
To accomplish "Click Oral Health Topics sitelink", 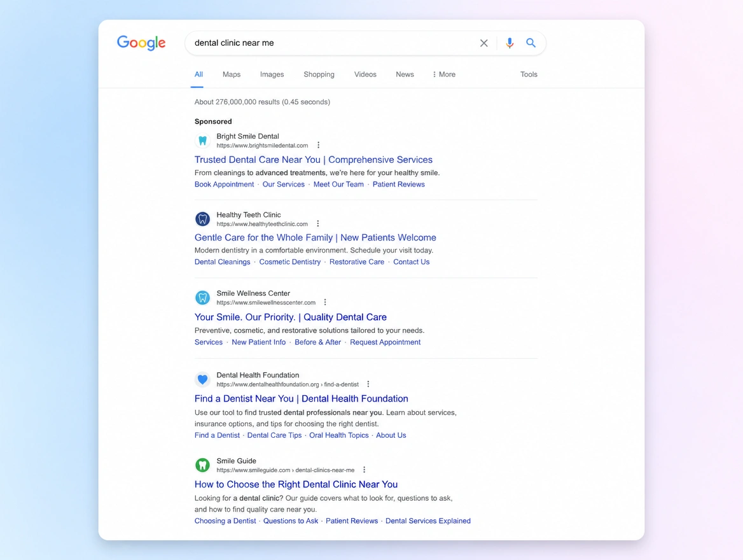I will (x=339, y=435).
